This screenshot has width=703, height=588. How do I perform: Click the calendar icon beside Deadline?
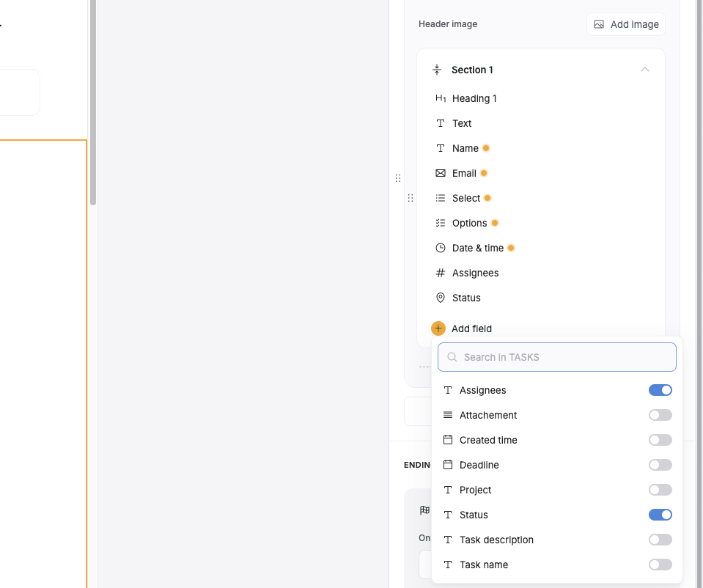(447, 465)
